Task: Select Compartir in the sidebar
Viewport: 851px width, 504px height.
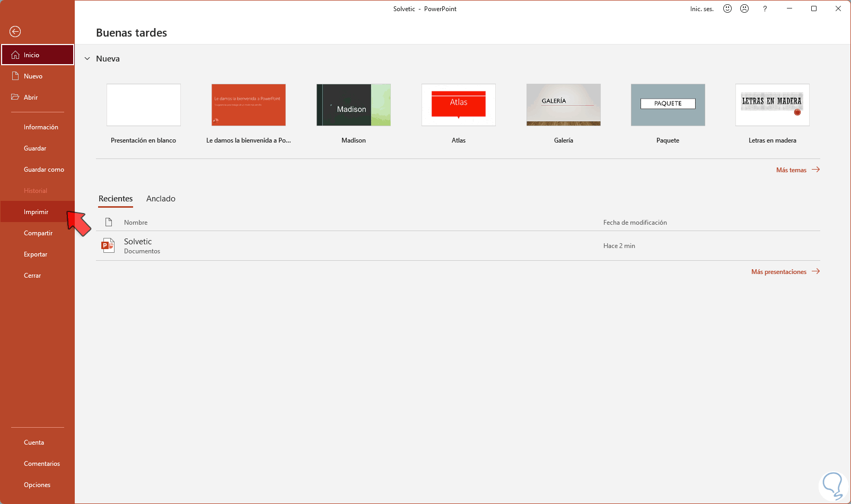Action: (x=38, y=233)
